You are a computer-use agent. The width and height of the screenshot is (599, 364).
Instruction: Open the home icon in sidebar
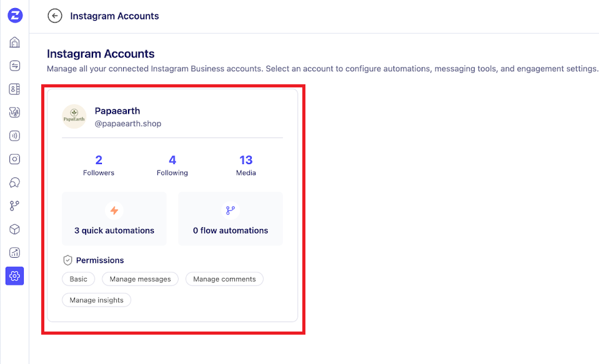(x=14, y=42)
